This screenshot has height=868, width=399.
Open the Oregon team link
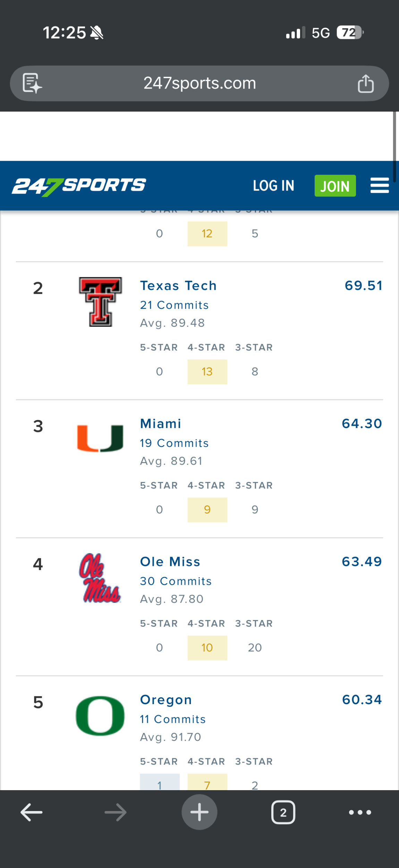point(166,700)
